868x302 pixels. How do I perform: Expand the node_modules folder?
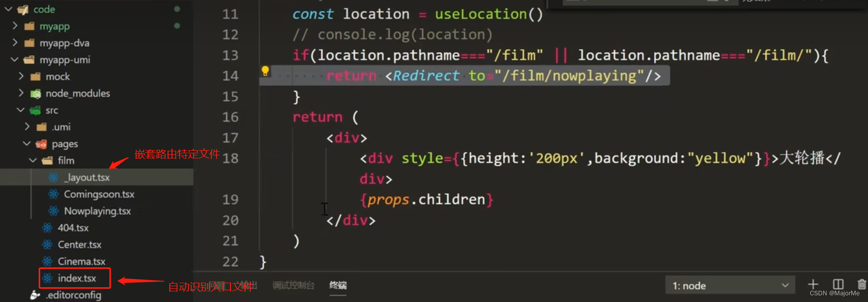pyautogui.click(x=21, y=93)
